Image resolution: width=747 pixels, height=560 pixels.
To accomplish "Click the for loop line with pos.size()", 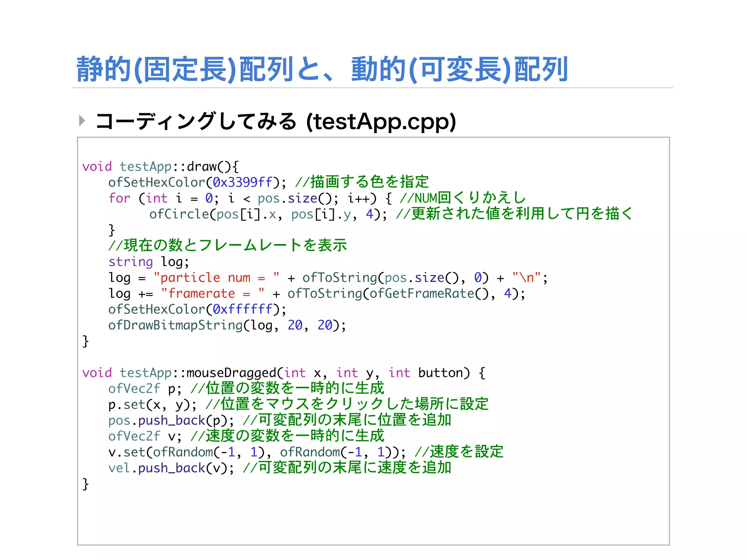I will tap(250, 198).
